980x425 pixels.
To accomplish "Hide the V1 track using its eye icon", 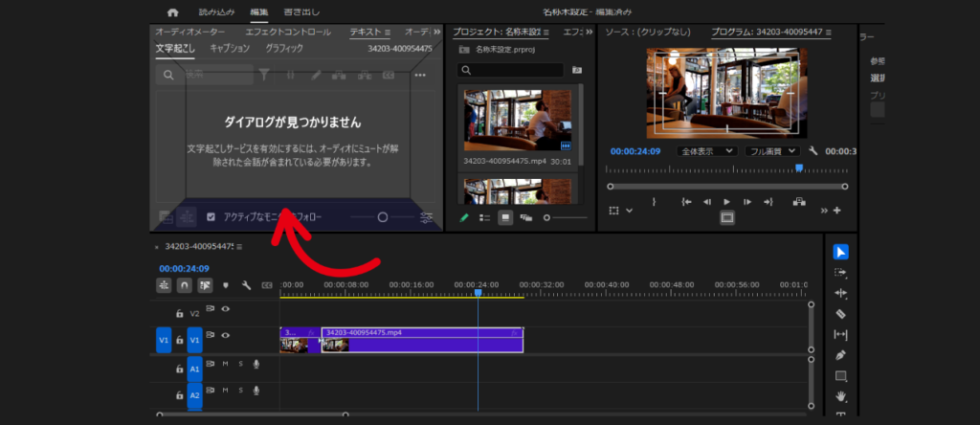I will (x=226, y=336).
